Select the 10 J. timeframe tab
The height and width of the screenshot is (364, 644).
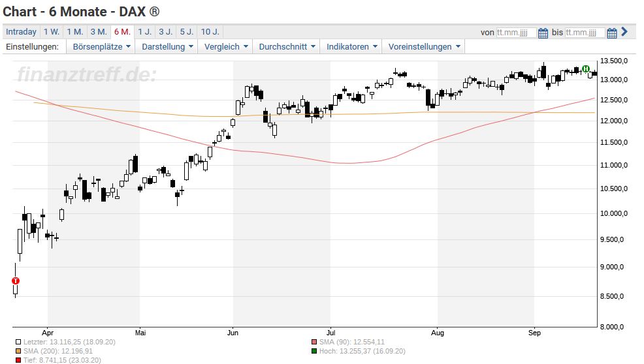210,31
